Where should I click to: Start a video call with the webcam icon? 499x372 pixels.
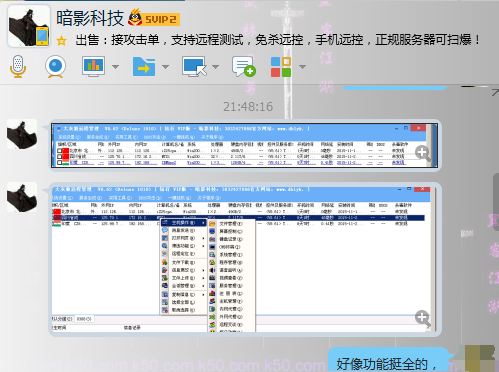click(x=55, y=67)
